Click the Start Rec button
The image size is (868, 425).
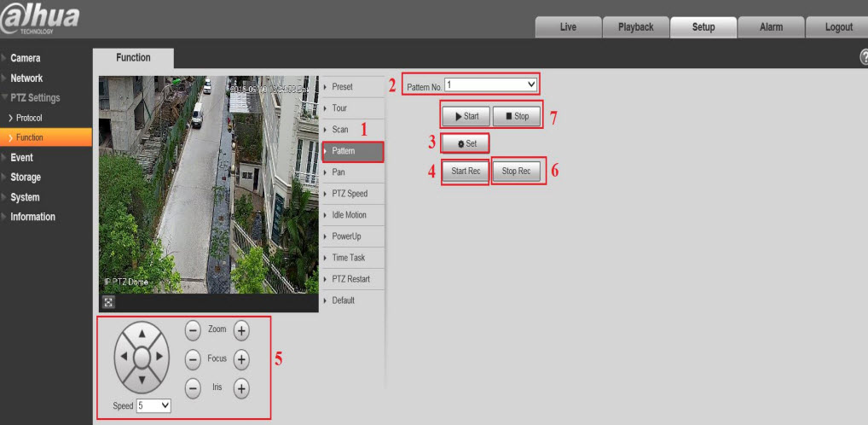466,172
